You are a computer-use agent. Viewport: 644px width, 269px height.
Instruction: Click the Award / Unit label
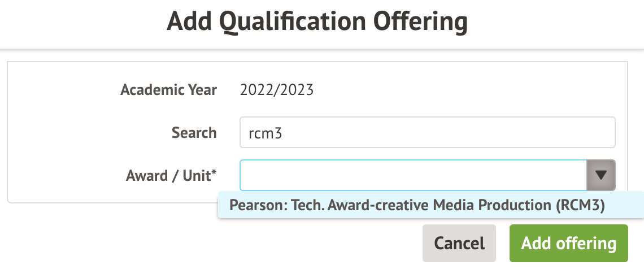coord(171,175)
